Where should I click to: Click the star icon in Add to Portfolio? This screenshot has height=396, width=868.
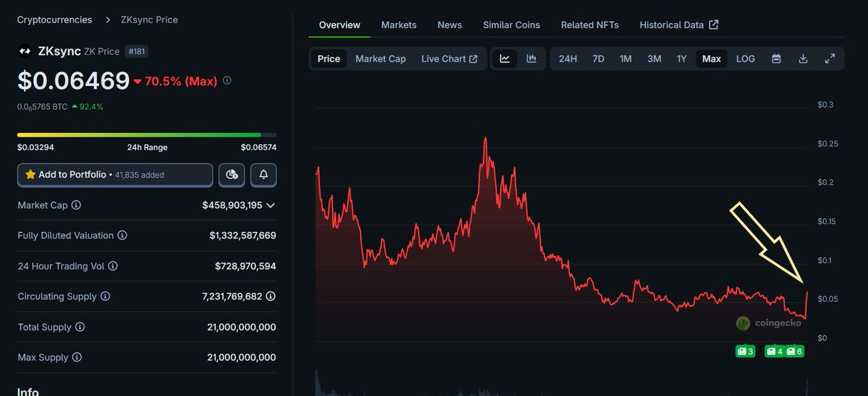30,175
